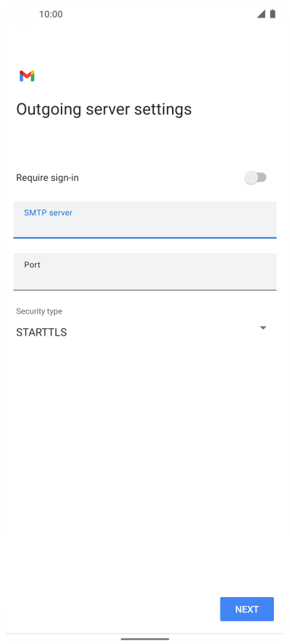Tap the 10:00 status bar clock
The height and width of the screenshot is (644, 290).
(x=51, y=15)
